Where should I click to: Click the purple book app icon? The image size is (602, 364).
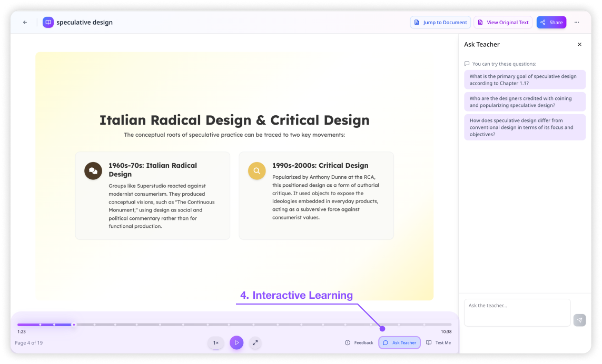click(x=48, y=22)
